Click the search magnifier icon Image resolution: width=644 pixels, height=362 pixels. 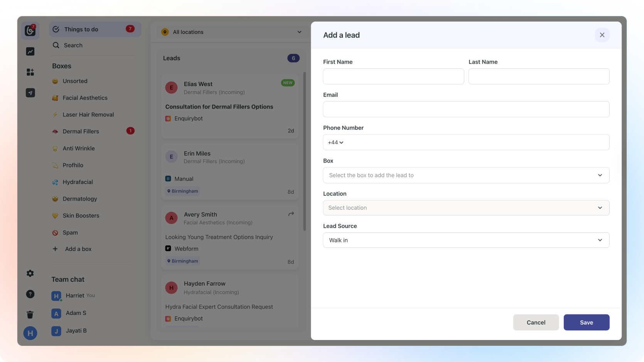point(56,45)
